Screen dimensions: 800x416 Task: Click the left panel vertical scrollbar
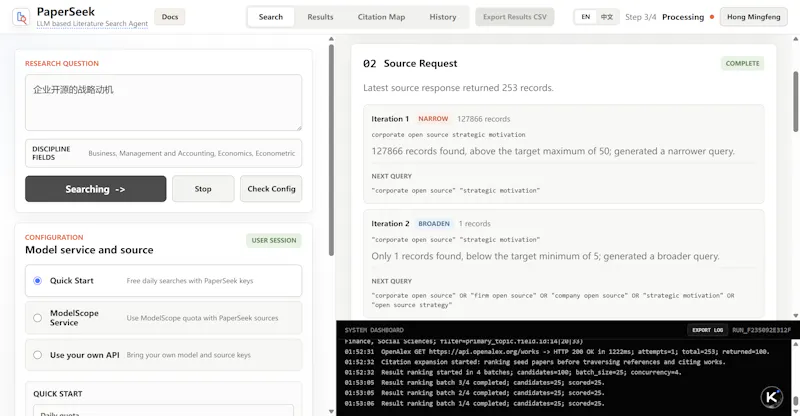point(331,150)
